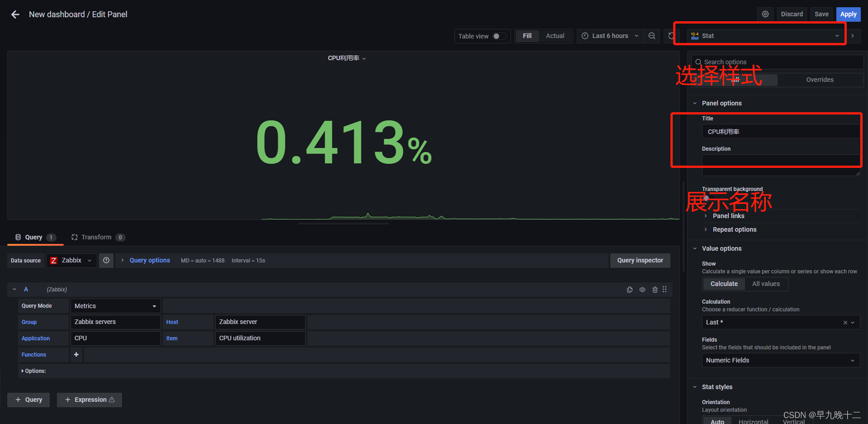868x424 pixels.
Task: Select the Actual display mode
Action: 555,36
